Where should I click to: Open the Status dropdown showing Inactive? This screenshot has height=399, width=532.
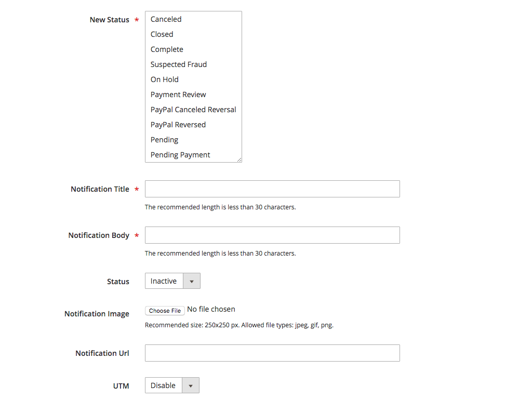coord(172,281)
